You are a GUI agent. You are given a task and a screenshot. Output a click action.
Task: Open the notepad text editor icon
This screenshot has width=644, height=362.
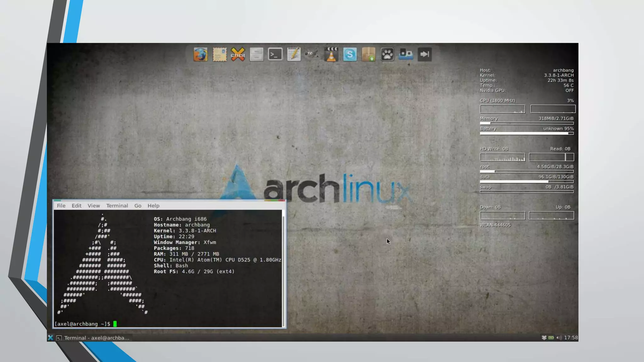point(294,54)
